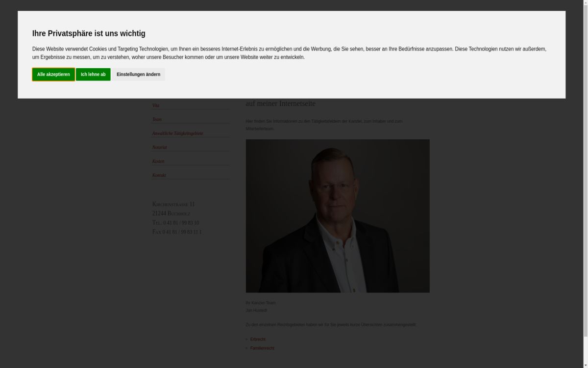
Task: Open the Notariat section
Action: 159,147
